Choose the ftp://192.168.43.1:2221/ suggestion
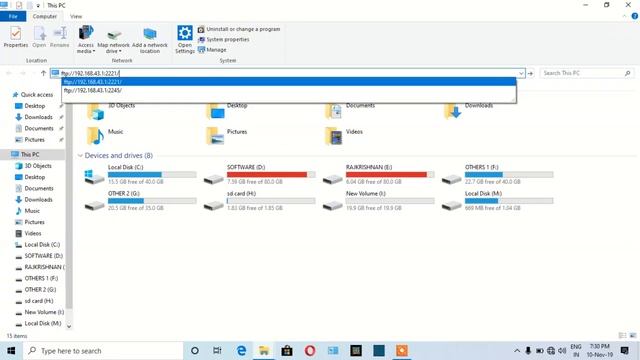640x360 pixels. (x=289, y=82)
